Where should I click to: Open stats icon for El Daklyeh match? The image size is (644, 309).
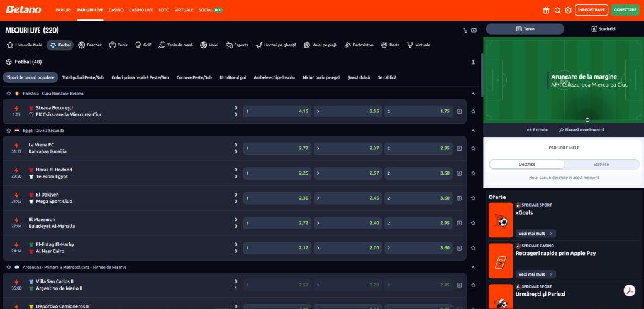click(459, 198)
